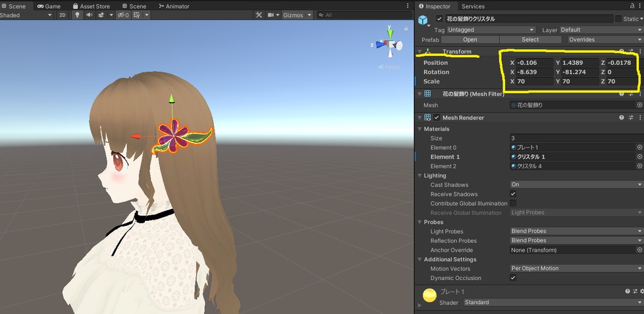
Task: Toggle Receive Shadows checkbox
Action: 513,194
